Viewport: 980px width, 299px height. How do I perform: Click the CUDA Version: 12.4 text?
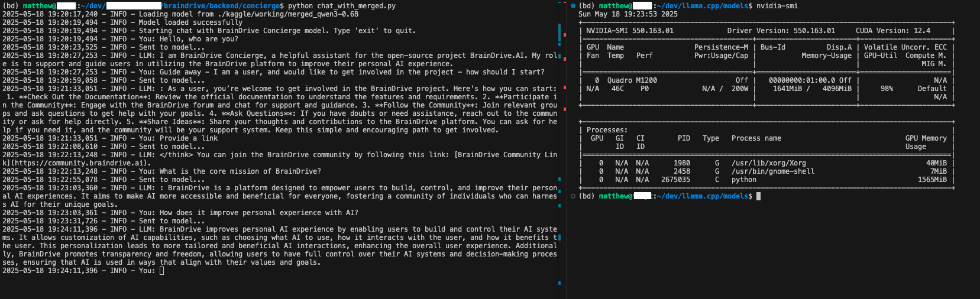(x=892, y=31)
